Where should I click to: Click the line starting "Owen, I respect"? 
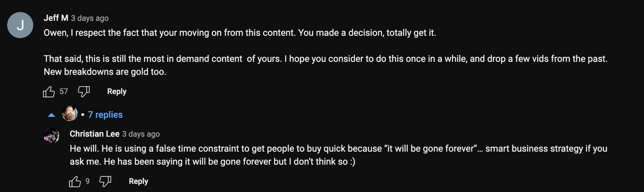[x=240, y=33]
